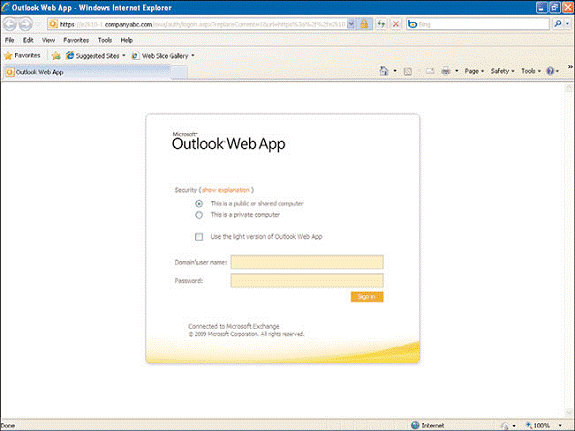The width and height of the screenshot is (575, 431).
Task: Click the security lock icon in address bar
Action: (364, 24)
